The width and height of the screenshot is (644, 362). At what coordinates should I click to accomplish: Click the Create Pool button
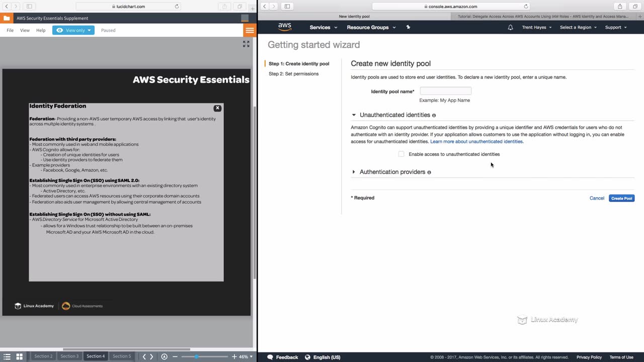pos(621,198)
